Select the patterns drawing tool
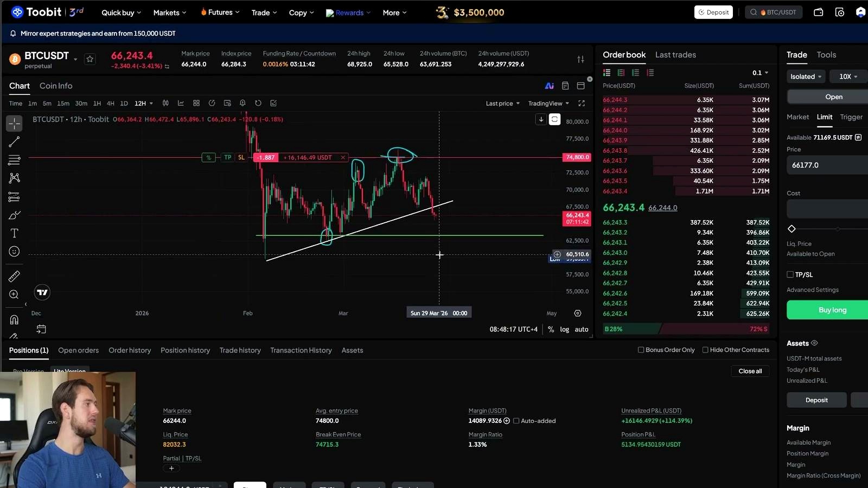This screenshot has width=868, height=488. coord(14,178)
